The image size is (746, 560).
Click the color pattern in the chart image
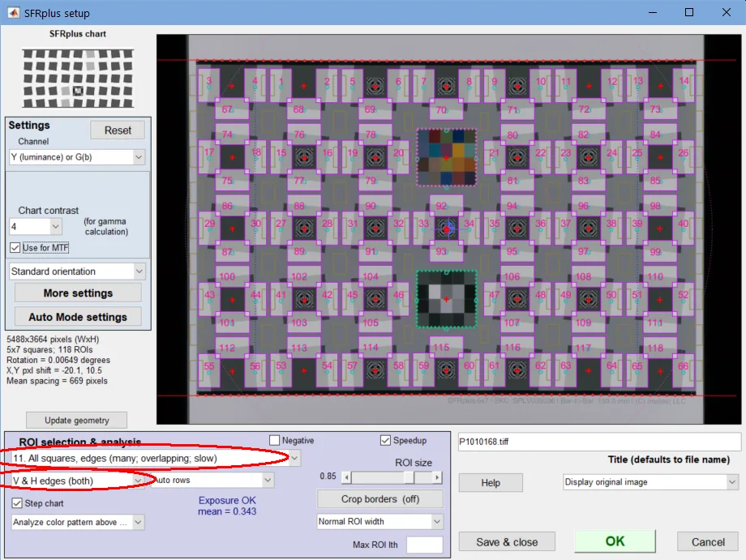447,157
